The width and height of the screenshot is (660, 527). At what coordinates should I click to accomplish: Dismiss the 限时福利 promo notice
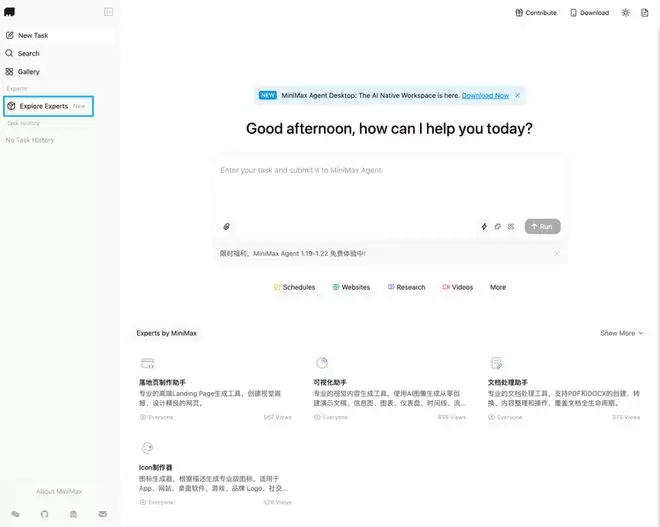coord(557,254)
